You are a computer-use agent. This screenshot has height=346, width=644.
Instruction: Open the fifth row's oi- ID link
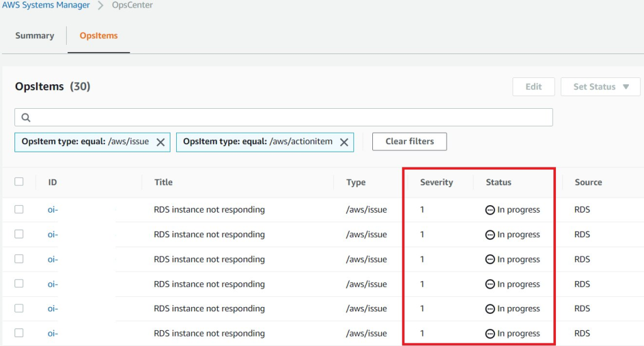pos(53,309)
